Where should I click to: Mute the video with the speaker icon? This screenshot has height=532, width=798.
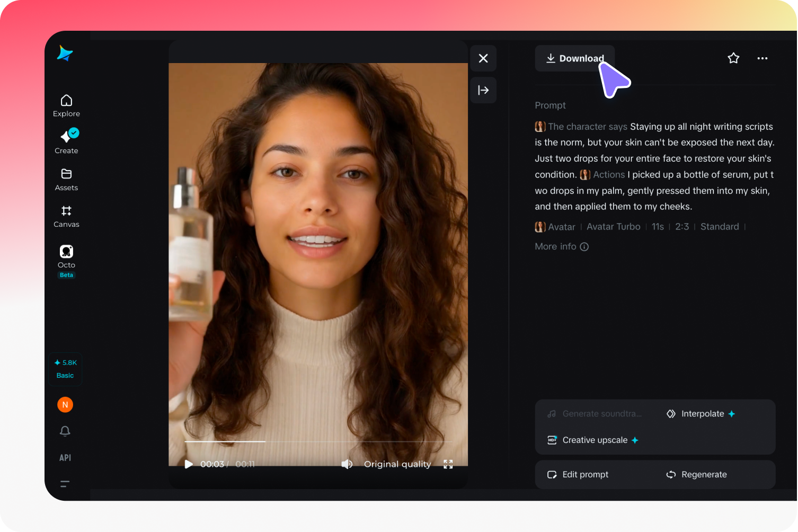(347, 464)
